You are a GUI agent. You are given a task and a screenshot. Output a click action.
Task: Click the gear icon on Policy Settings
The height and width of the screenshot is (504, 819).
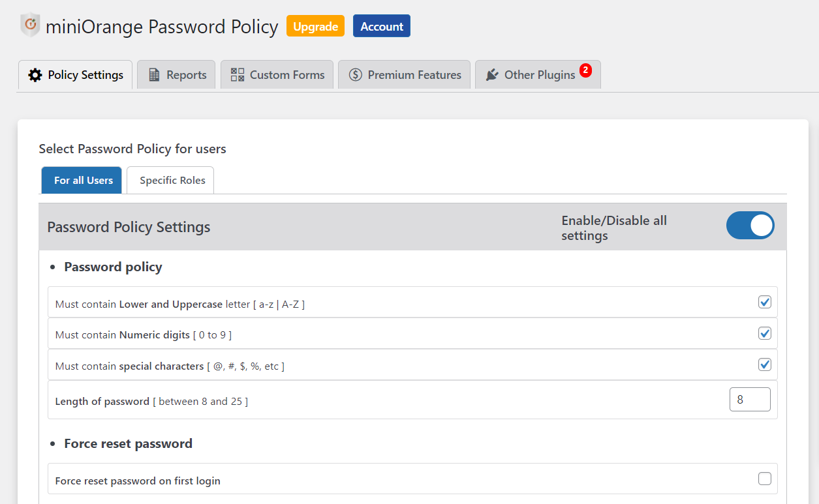click(x=35, y=75)
